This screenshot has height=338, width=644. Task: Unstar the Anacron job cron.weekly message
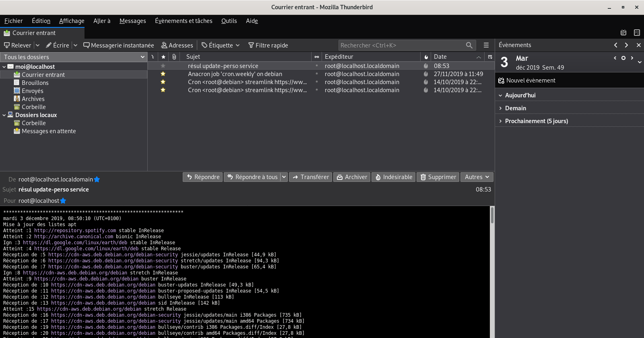(163, 74)
